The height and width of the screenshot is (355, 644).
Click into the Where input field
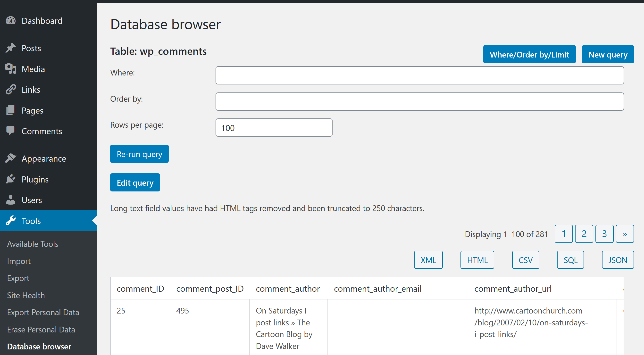tap(419, 75)
